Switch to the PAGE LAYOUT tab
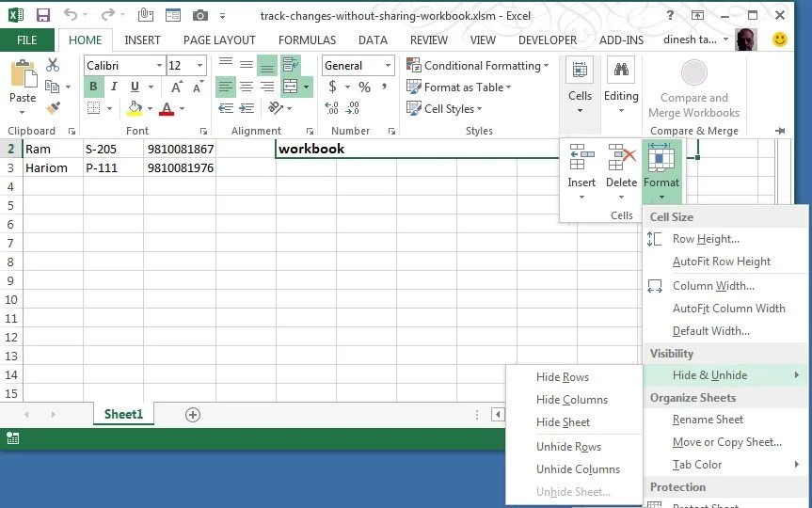Viewport: 812px width, 508px height. (x=219, y=40)
